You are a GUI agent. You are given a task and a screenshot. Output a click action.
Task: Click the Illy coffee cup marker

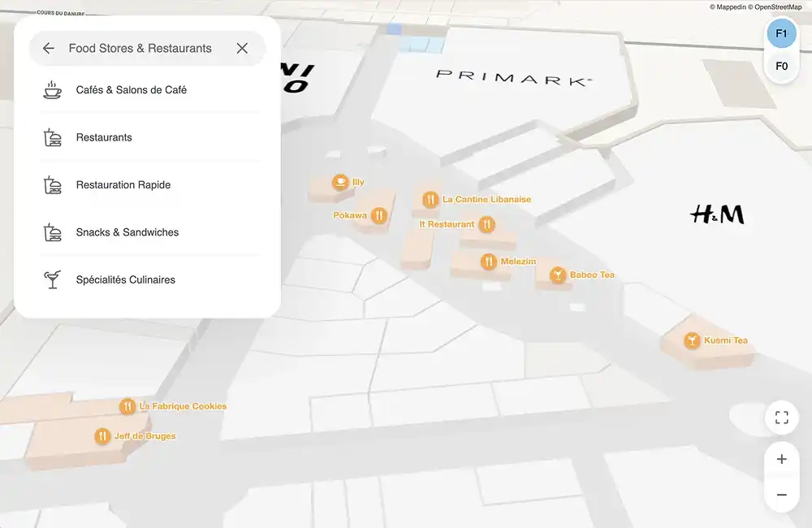pos(340,183)
